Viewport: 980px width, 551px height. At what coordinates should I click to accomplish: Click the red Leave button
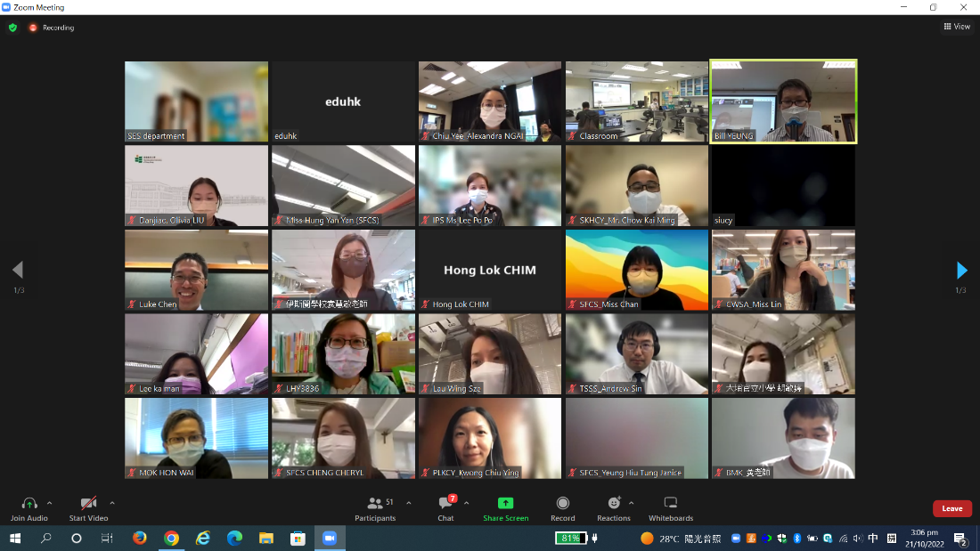tap(951, 508)
